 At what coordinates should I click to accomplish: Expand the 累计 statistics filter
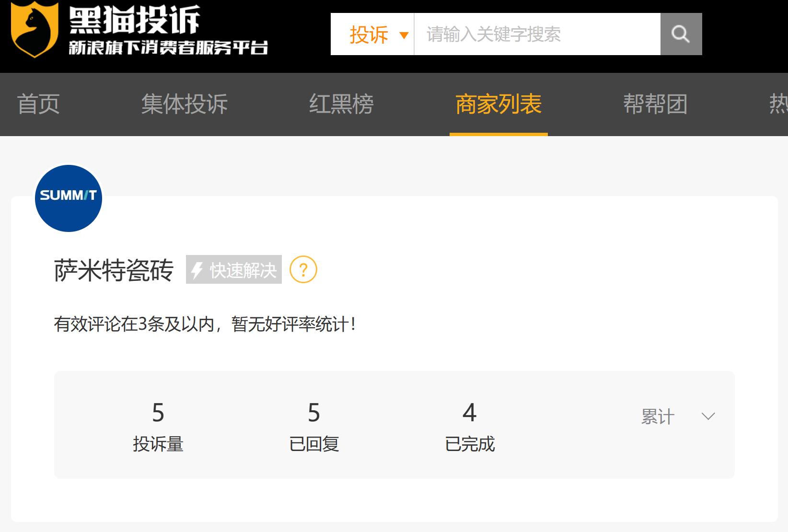(657, 416)
